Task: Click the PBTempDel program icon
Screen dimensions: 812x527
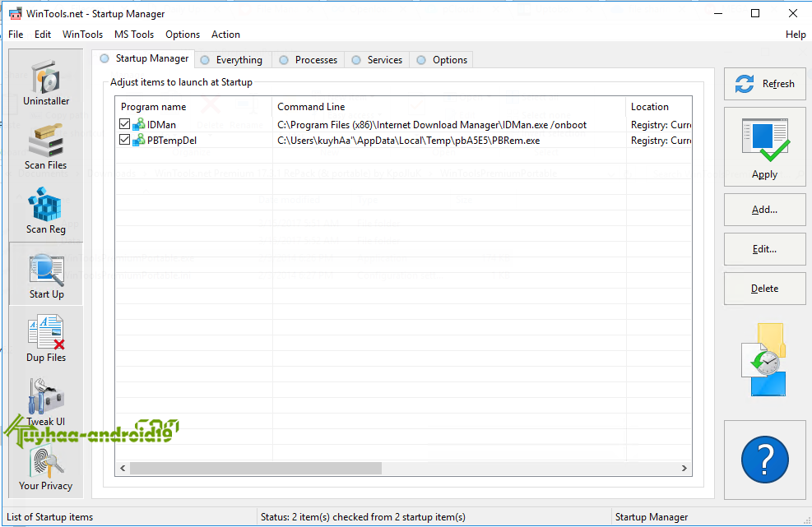Action: pos(139,140)
